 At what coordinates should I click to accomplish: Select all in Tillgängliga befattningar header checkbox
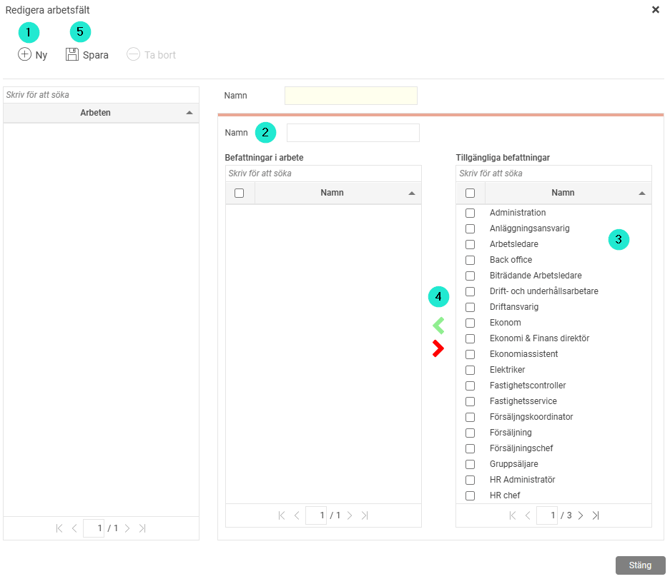[470, 193]
